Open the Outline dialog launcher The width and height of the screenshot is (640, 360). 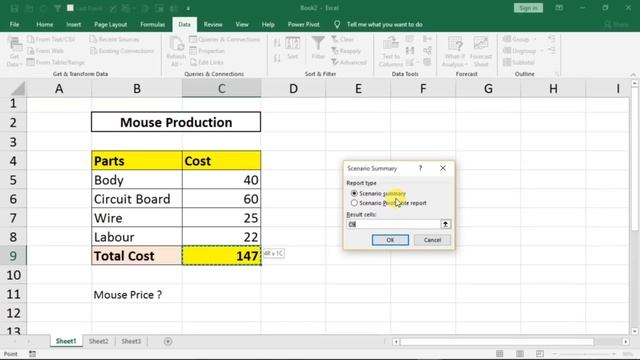pyautogui.click(x=556, y=74)
